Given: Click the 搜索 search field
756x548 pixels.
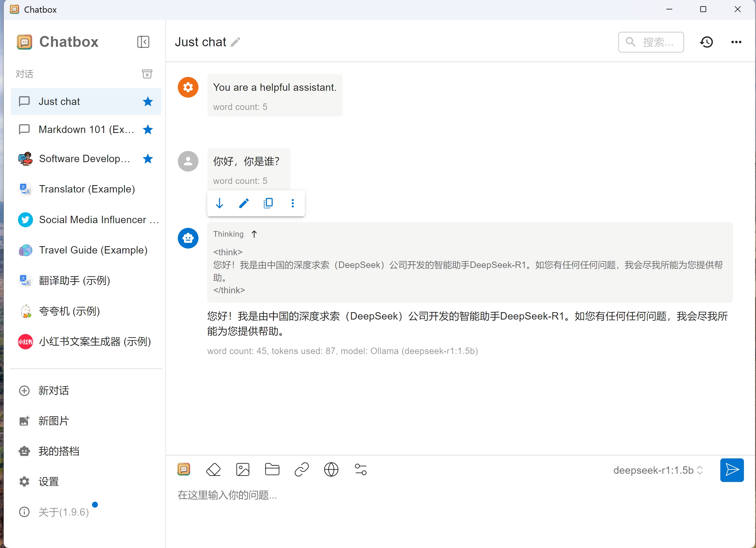Looking at the screenshot, I should click(651, 42).
